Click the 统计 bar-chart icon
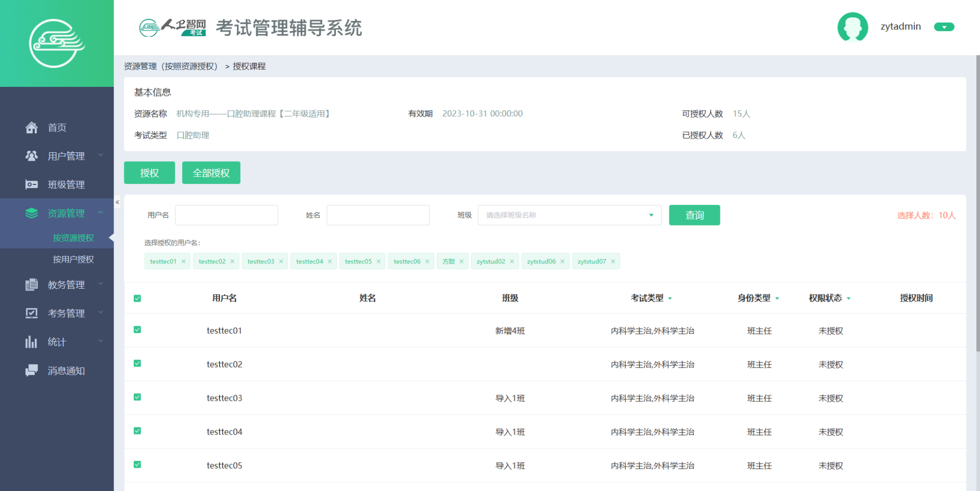 click(32, 341)
